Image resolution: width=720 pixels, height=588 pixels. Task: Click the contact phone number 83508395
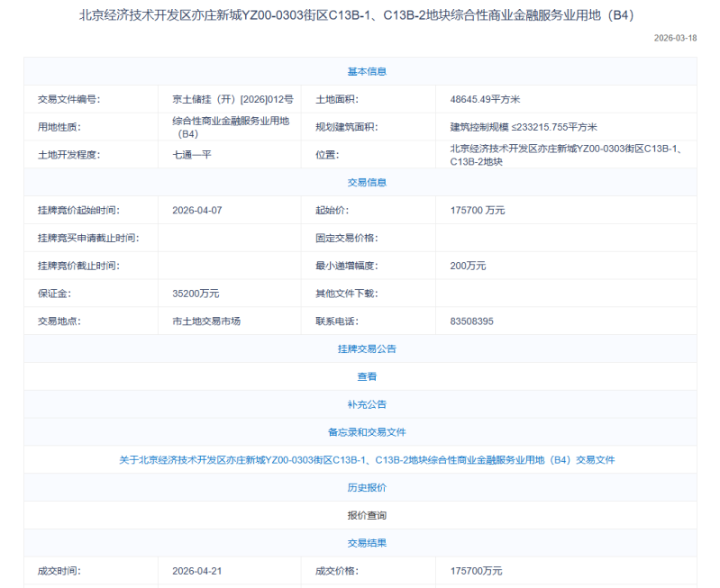[471, 321]
